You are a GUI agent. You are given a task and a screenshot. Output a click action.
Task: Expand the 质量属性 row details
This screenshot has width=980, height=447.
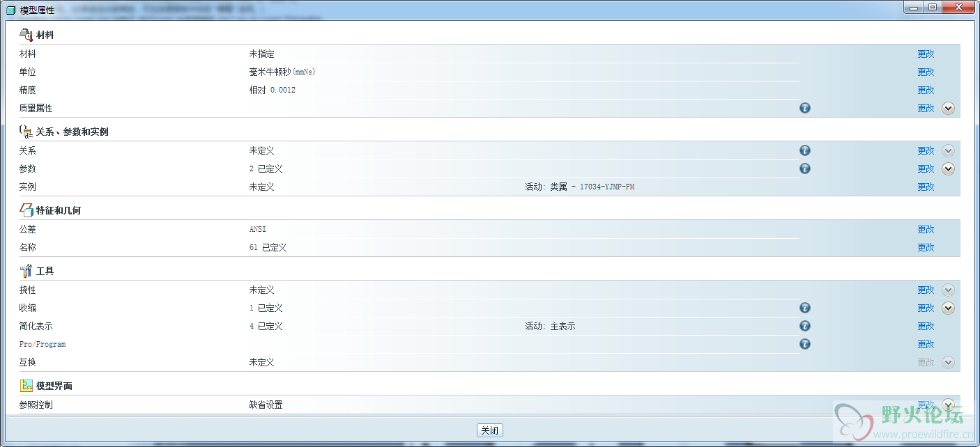pos(948,108)
